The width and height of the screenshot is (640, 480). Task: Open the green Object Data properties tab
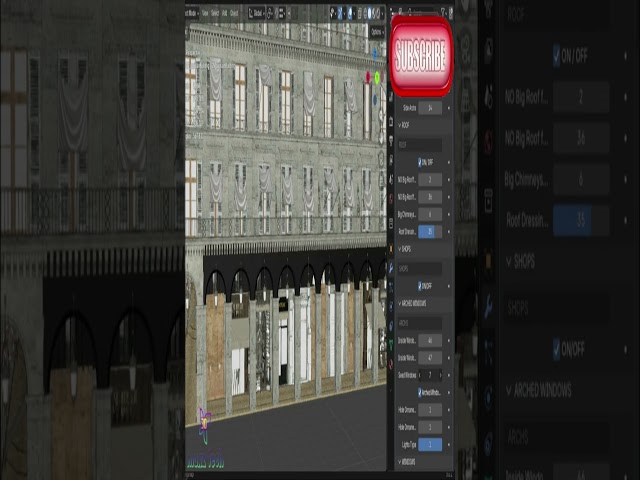point(391,345)
